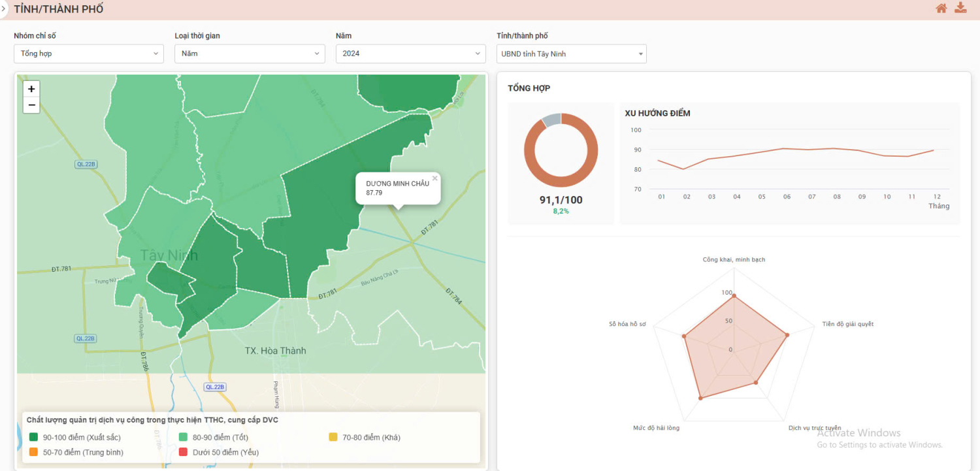Viewport: 980px width, 471px height.
Task: Click the home icon in header
Action: pyautogui.click(x=941, y=8)
